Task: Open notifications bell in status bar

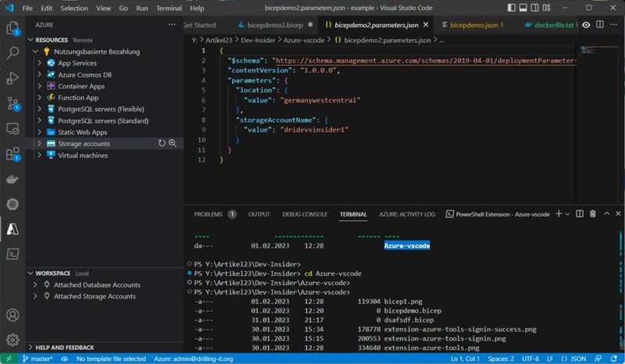Action: click(614, 359)
